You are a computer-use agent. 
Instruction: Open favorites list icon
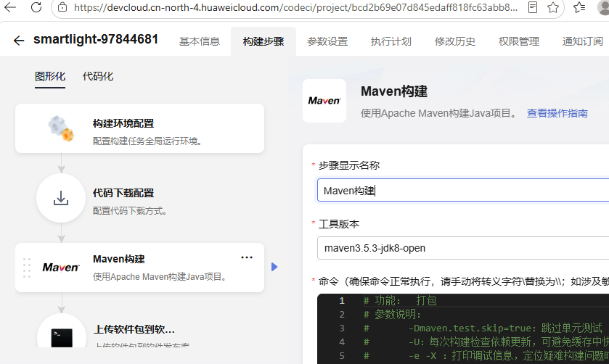click(x=579, y=7)
